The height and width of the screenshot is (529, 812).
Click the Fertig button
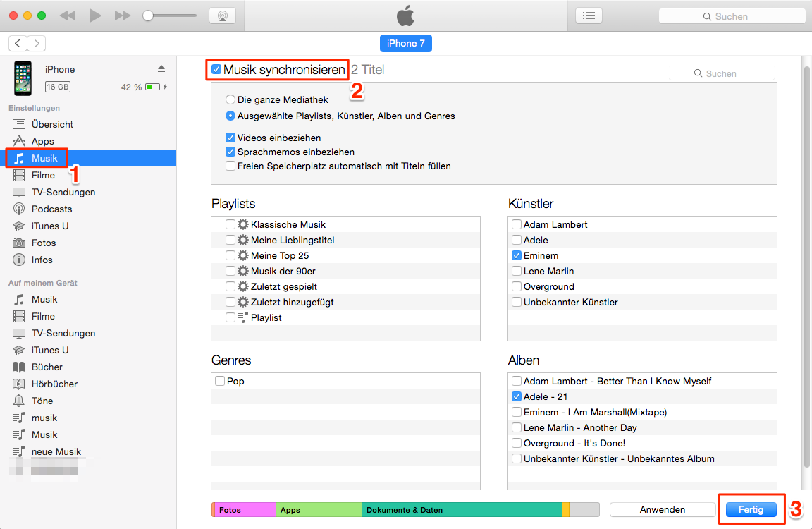coord(751,509)
